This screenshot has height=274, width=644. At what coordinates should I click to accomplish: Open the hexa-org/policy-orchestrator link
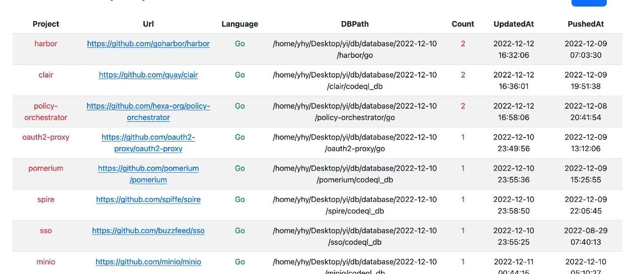(x=148, y=112)
